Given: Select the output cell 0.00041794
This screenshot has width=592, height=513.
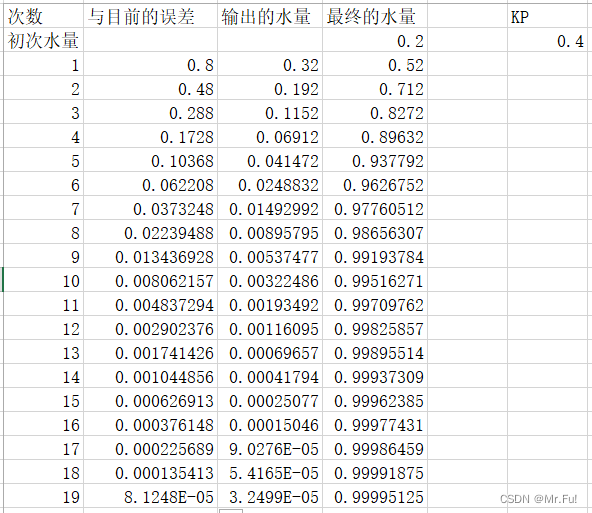Looking at the screenshot, I should coord(270,376).
